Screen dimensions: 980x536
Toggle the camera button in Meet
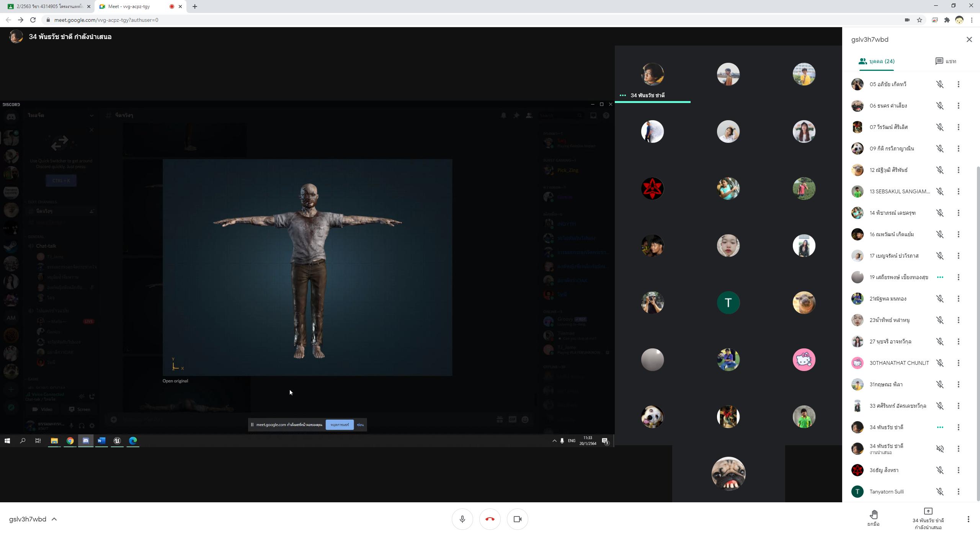point(518,519)
